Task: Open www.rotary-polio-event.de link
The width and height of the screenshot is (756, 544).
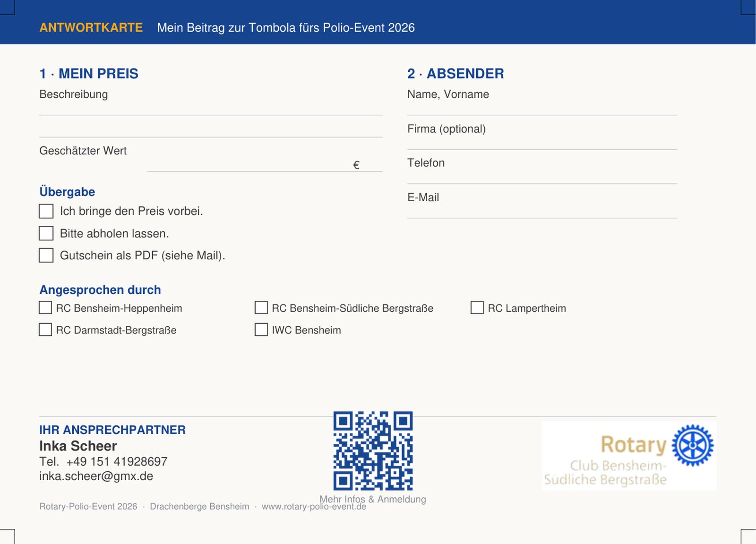Action: [314, 506]
